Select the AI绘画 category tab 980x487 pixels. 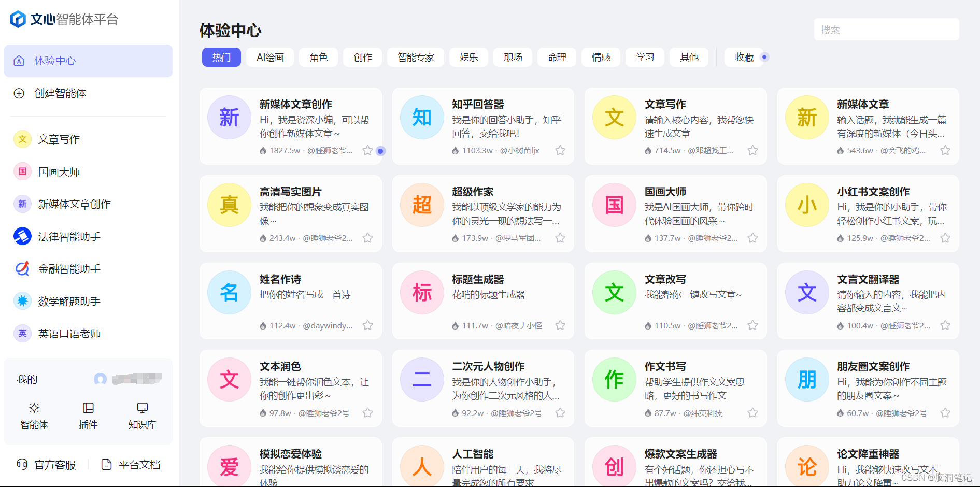point(270,58)
